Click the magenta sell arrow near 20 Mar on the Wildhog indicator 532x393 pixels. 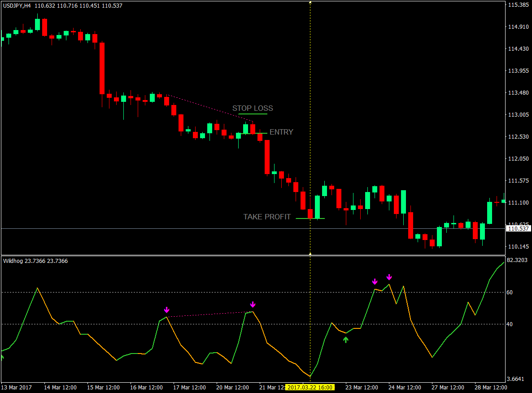click(252, 304)
